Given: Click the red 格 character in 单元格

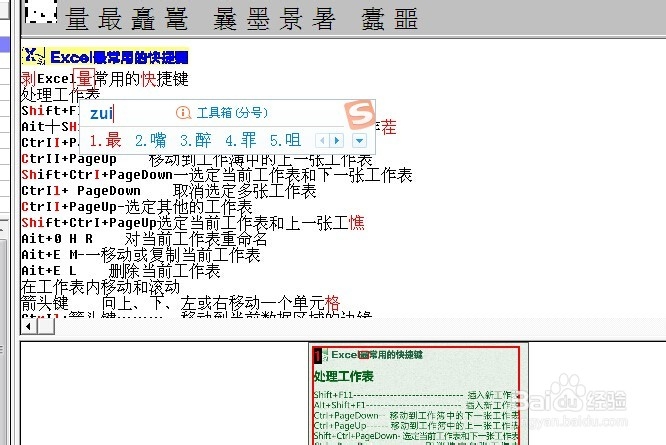Looking at the screenshot, I should tap(332, 303).
